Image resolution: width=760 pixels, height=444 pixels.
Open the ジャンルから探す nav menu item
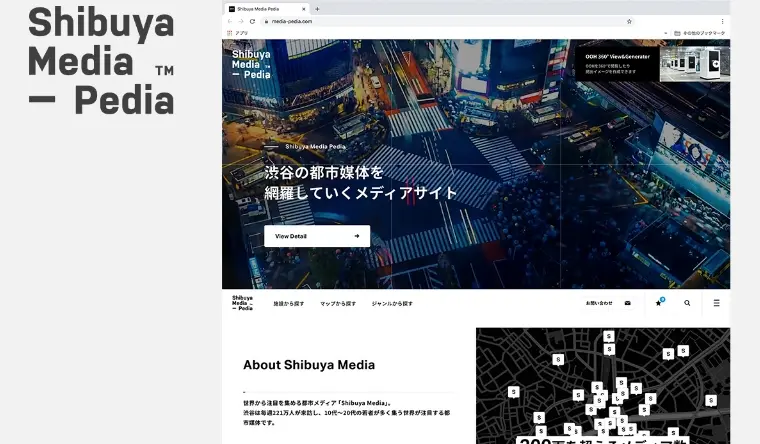click(x=392, y=303)
